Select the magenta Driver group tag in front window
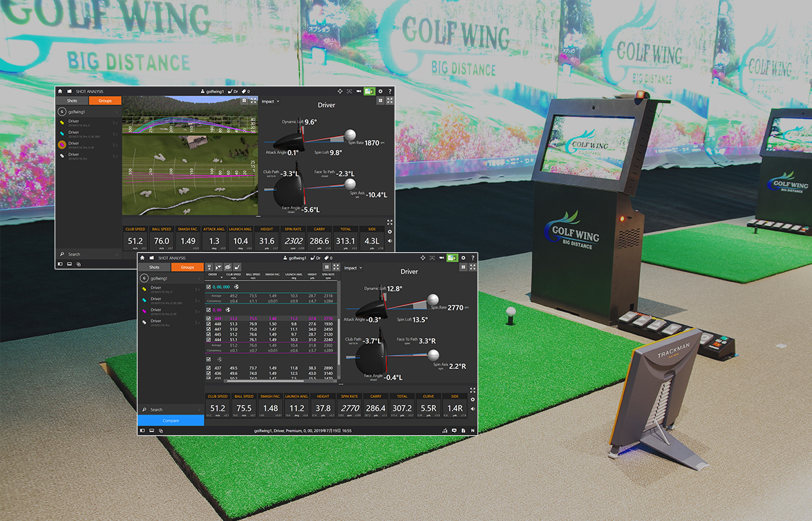The height and width of the screenshot is (521, 812). pyautogui.click(x=144, y=311)
